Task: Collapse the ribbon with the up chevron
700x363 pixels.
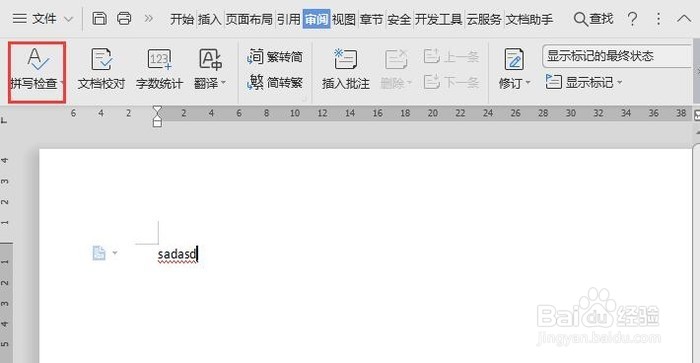Action: point(684,19)
